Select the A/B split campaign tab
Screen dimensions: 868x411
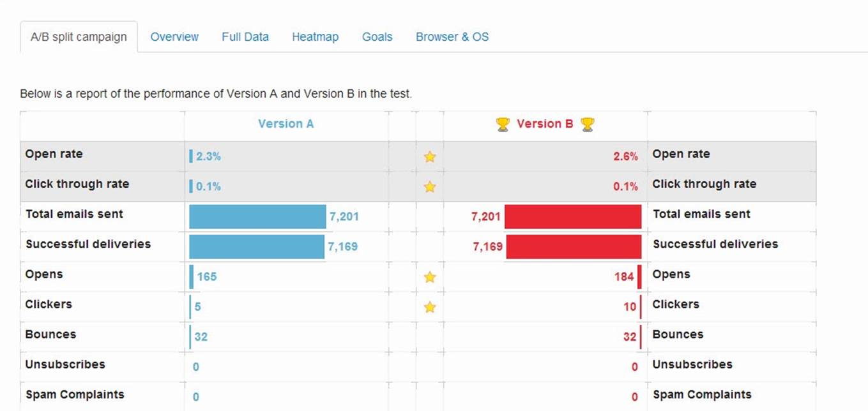click(79, 37)
